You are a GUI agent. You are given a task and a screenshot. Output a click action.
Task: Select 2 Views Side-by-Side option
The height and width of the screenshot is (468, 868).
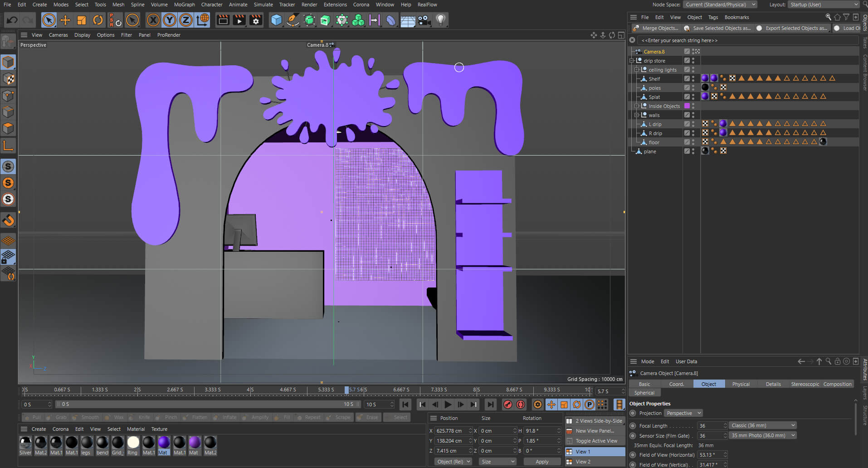pyautogui.click(x=595, y=421)
